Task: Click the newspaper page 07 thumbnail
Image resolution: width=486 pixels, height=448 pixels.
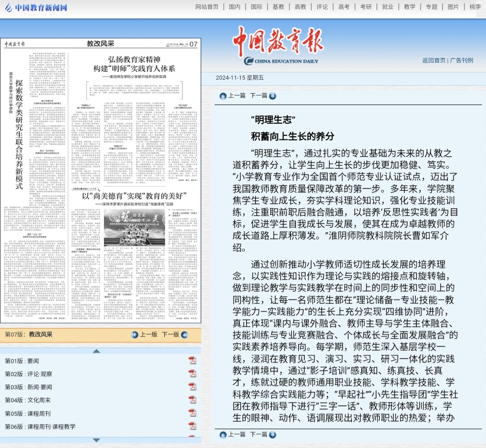Action: tap(101, 180)
